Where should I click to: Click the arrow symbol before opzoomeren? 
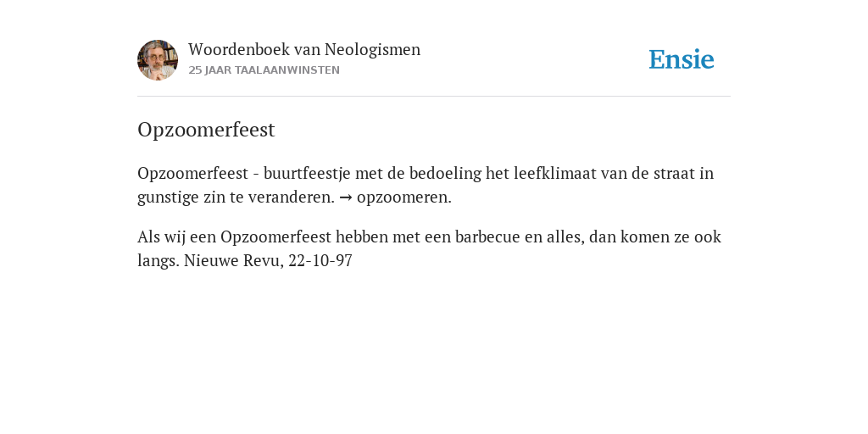(x=346, y=198)
